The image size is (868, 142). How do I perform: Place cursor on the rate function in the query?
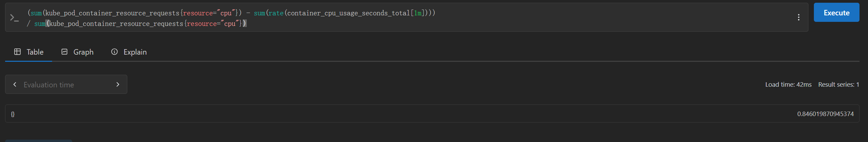tap(276, 13)
